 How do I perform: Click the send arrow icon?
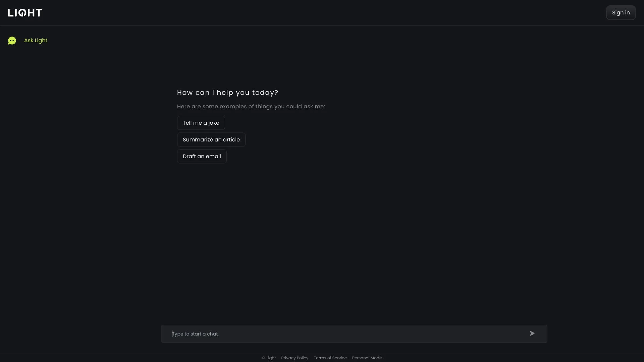pos(532,333)
